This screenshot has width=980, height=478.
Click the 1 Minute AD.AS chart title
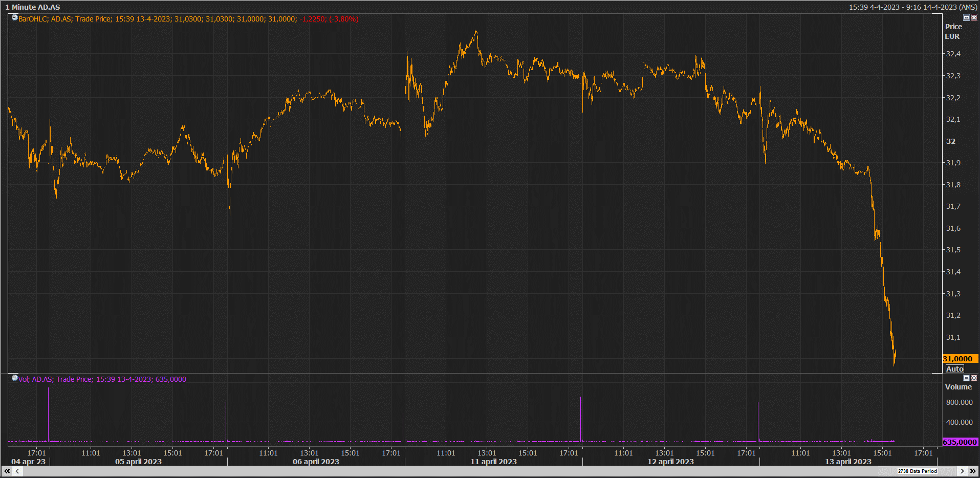point(33,7)
